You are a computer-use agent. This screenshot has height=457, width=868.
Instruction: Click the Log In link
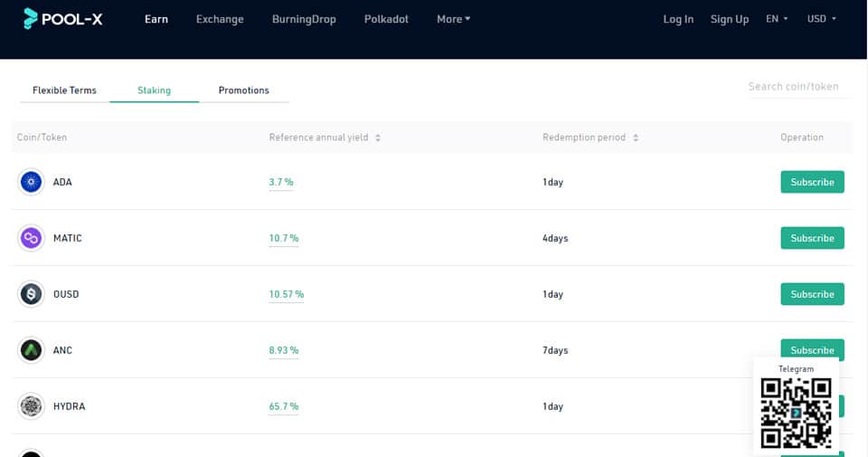pyautogui.click(x=678, y=19)
